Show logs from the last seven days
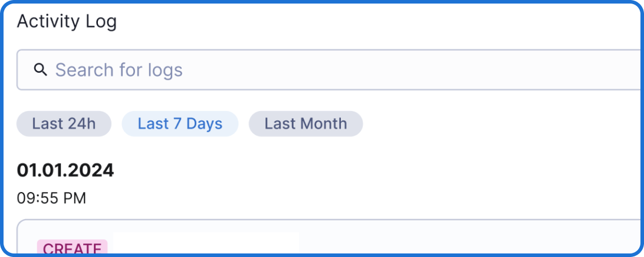This screenshot has height=257, width=644. click(x=180, y=124)
